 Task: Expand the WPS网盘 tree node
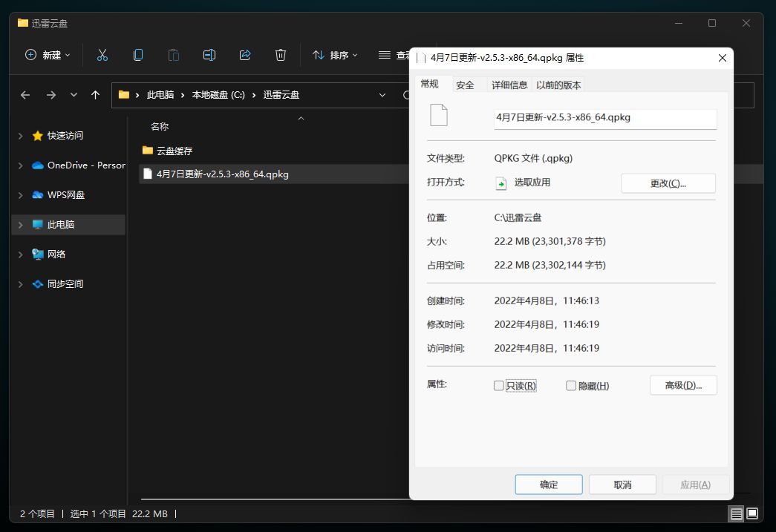pos(20,195)
